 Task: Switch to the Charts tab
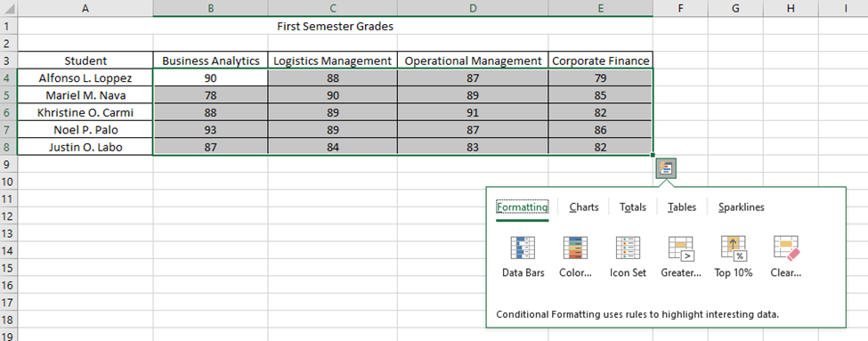tap(584, 207)
